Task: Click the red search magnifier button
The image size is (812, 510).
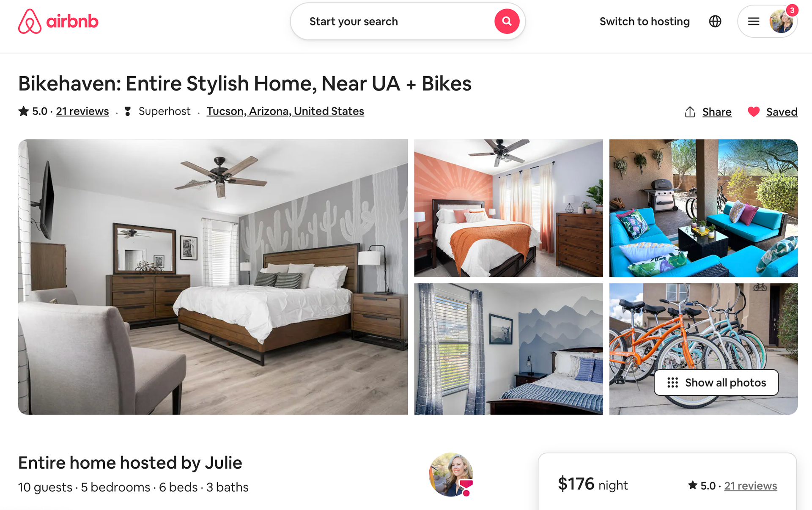Action: click(x=507, y=21)
